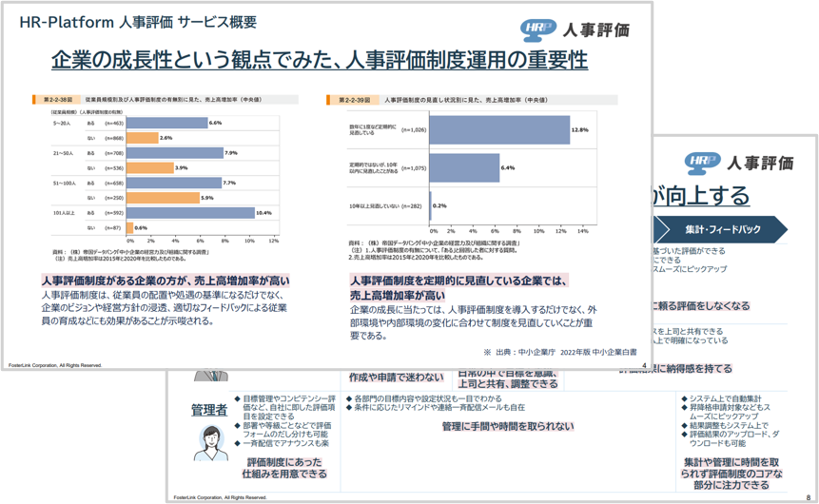Select header text HR-Platform 人事評価 サービス概要
The image size is (819, 504).
coord(138,22)
